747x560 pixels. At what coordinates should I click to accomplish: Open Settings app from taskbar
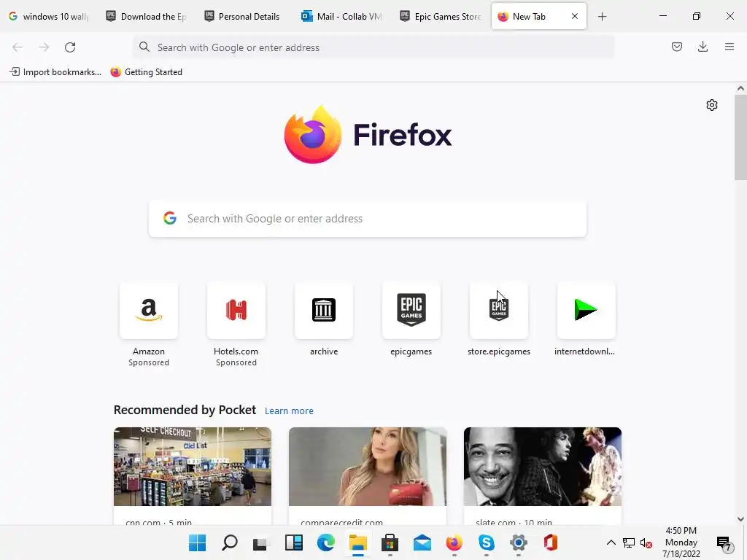(519, 542)
